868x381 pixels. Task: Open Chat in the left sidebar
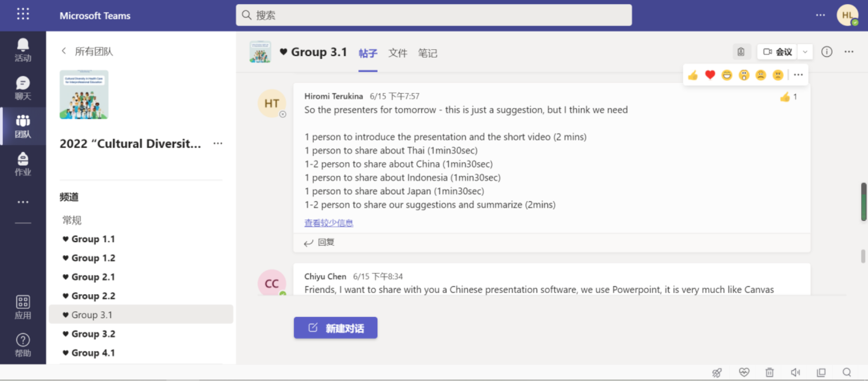point(23,88)
